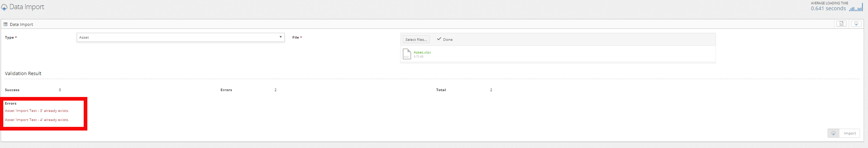Click the Select files... button
This screenshot has height=148, width=868.
(x=416, y=39)
